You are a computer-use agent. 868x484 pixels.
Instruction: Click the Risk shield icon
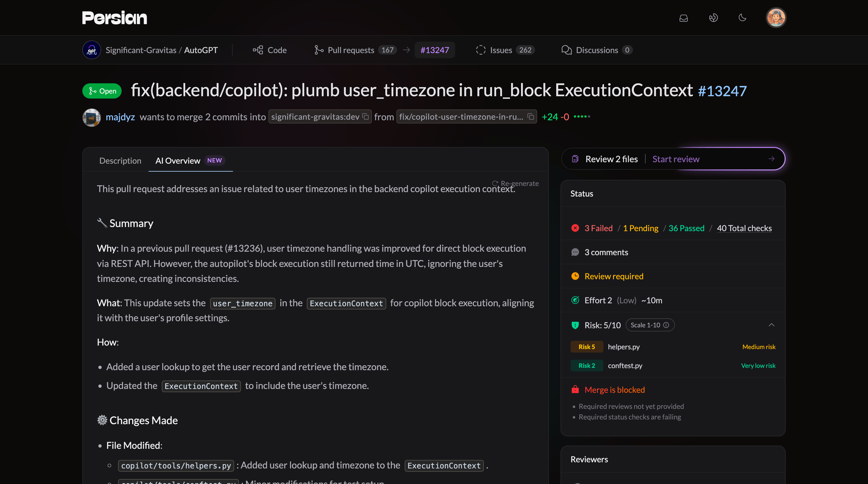tap(575, 325)
